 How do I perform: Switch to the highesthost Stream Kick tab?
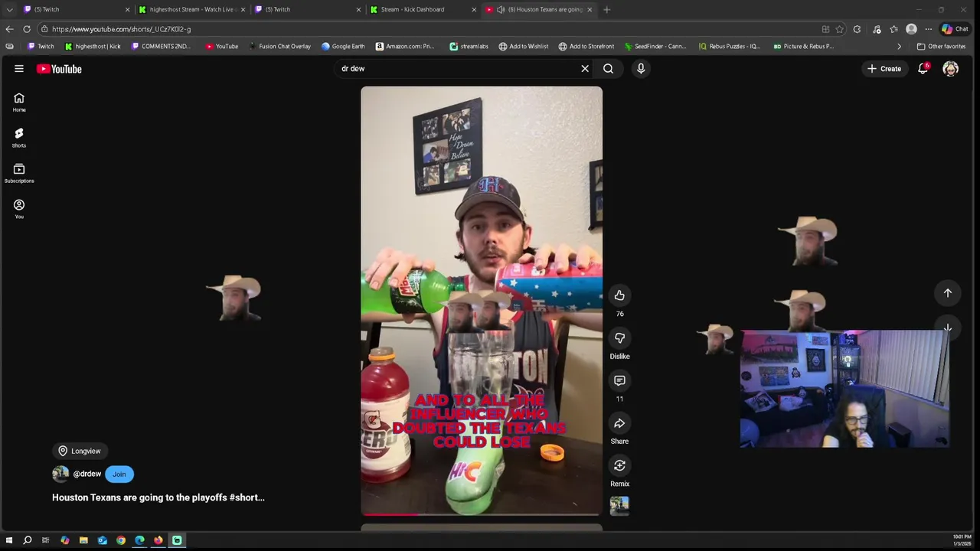[191, 9]
